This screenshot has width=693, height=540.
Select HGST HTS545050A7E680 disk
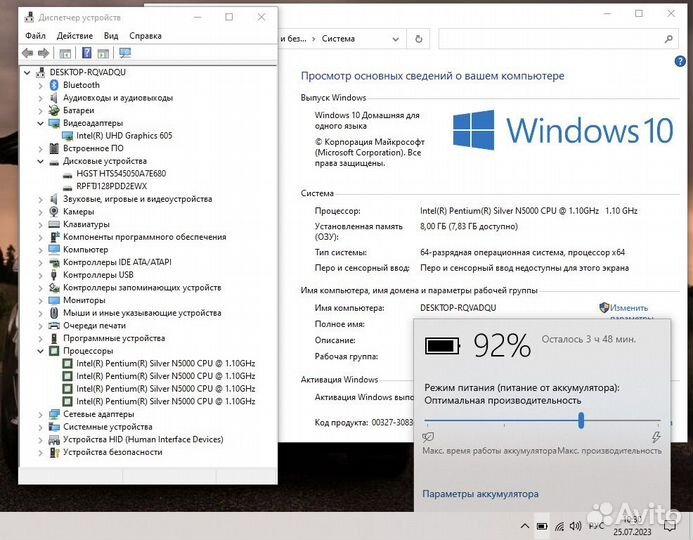tap(121, 174)
